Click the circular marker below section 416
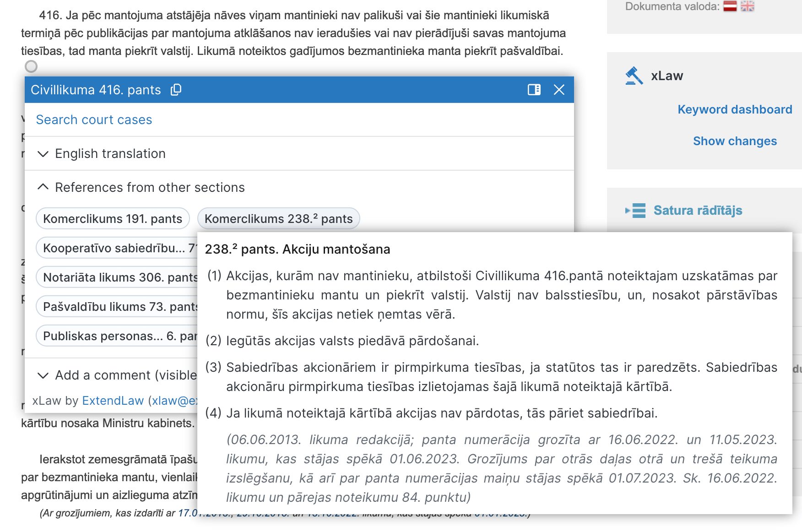 [31, 67]
